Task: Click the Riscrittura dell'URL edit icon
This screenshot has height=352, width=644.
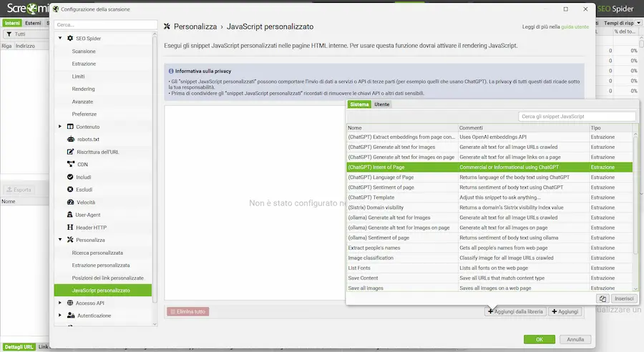Action: [70, 152]
